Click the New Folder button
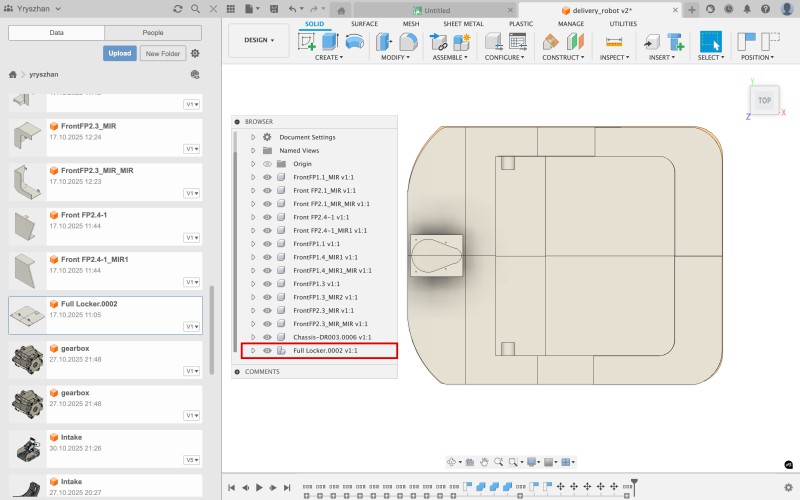Screen dimensions: 800x500 [163, 53]
